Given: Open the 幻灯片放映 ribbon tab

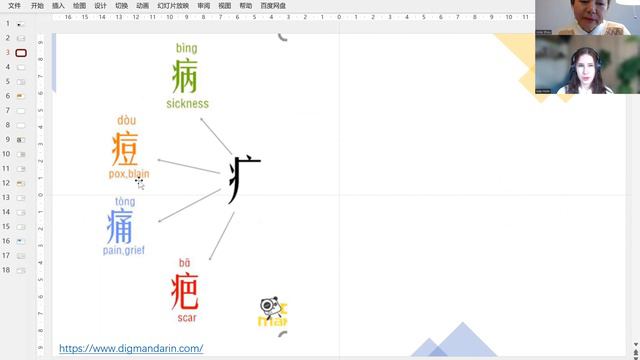Looking at the screenshot, I should coord(173,6).
